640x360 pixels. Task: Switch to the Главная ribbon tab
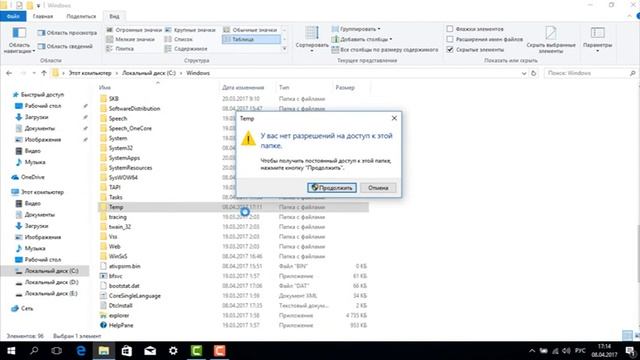[43, 16]
